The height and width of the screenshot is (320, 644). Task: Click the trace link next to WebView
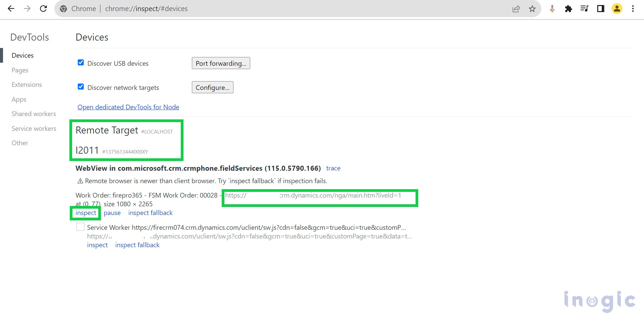coord(333,168)
